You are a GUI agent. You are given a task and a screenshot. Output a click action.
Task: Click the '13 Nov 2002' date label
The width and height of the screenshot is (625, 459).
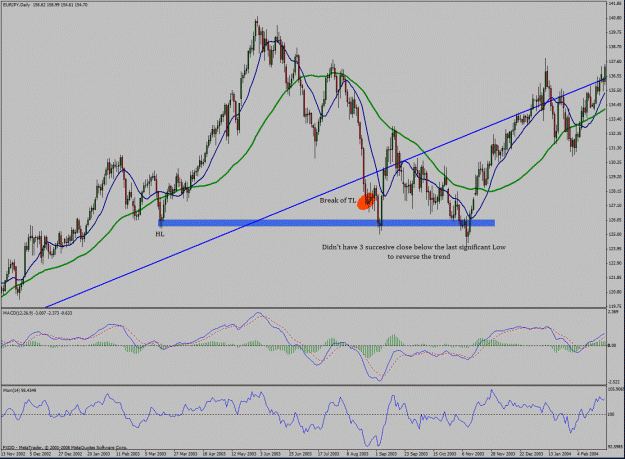[13, 453]
